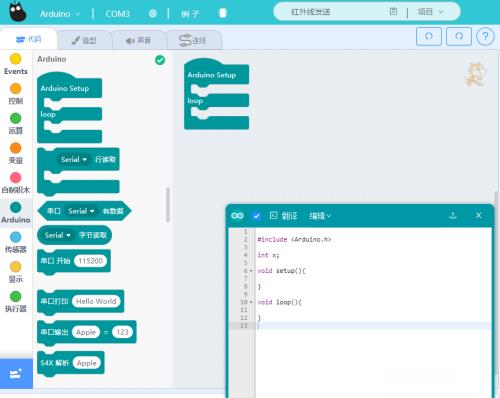Click the undo arrow button
This screenshot has width=500, height=398.
(429, 36)
